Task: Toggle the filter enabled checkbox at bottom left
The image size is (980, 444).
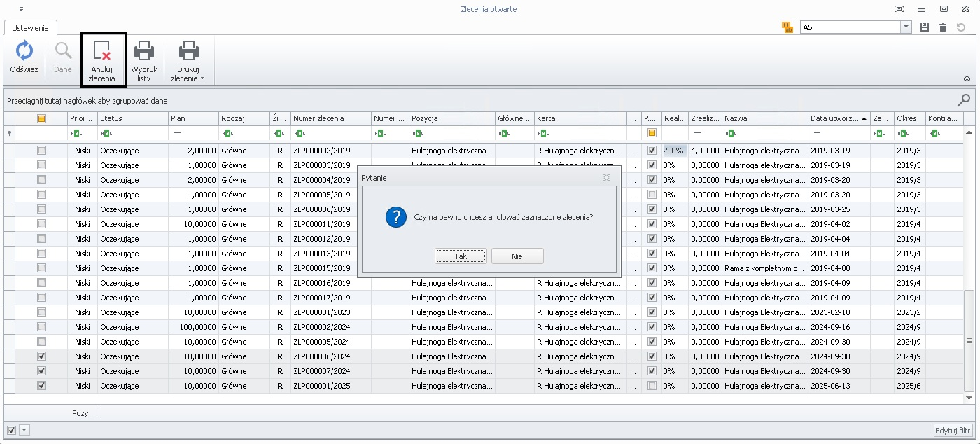Action: (11, 430)
